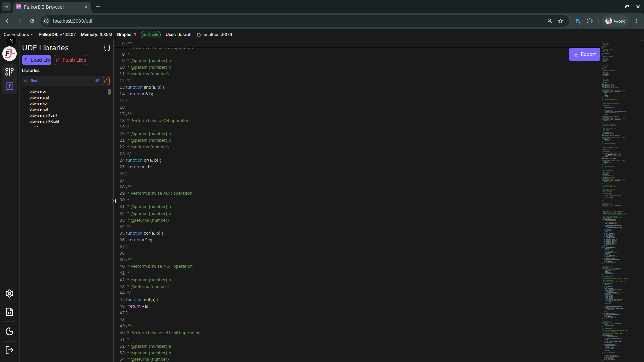Viewport: 644px width, 362px height.
Task: Click 'Perform bitwise left shift operation' comment
Action: pos(165,333)
